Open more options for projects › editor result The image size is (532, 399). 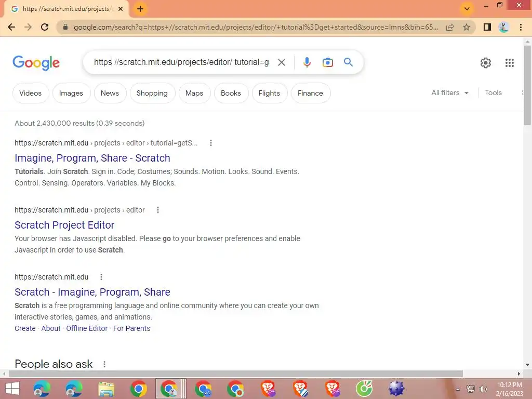pos(158,210)
